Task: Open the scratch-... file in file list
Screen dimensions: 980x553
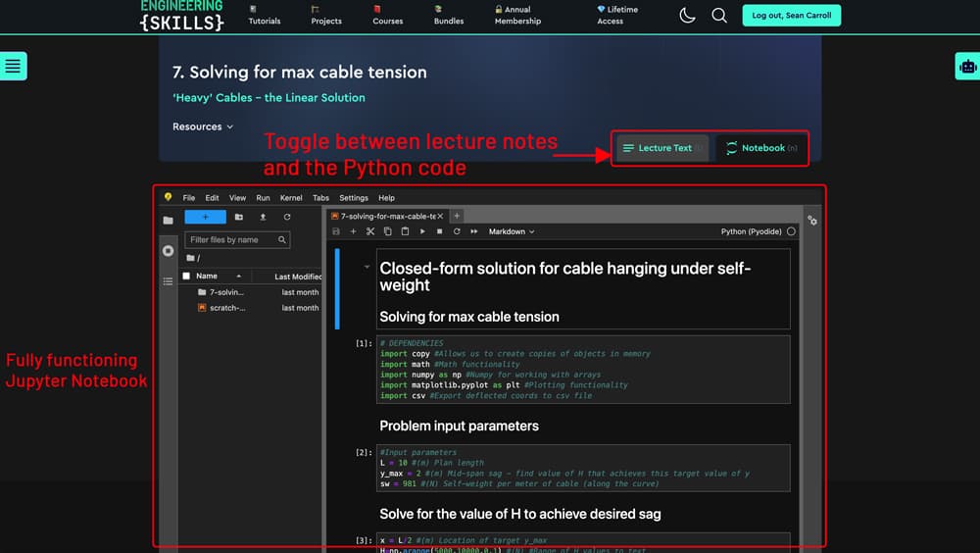Action: pyautogui.click(x=250, y=308)
